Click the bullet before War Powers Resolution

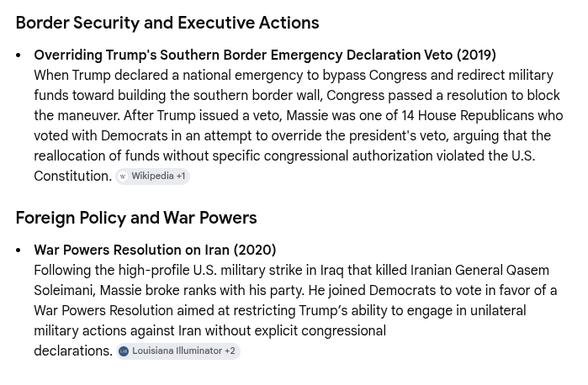[x=19, y=250]
